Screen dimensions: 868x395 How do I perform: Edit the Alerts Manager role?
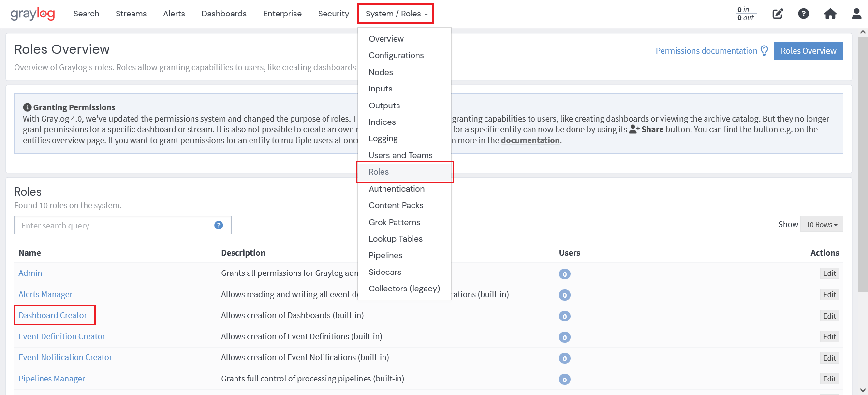(829, 294)
